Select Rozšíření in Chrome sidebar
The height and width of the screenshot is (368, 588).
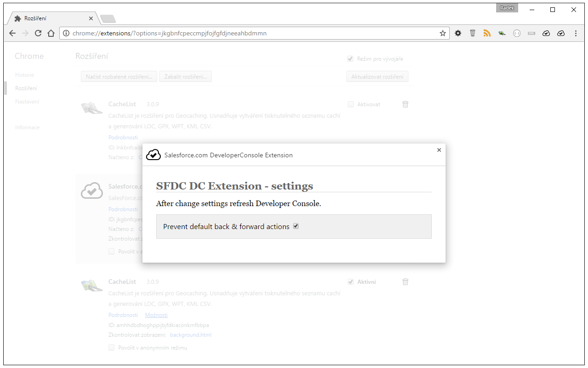[26, 88]
